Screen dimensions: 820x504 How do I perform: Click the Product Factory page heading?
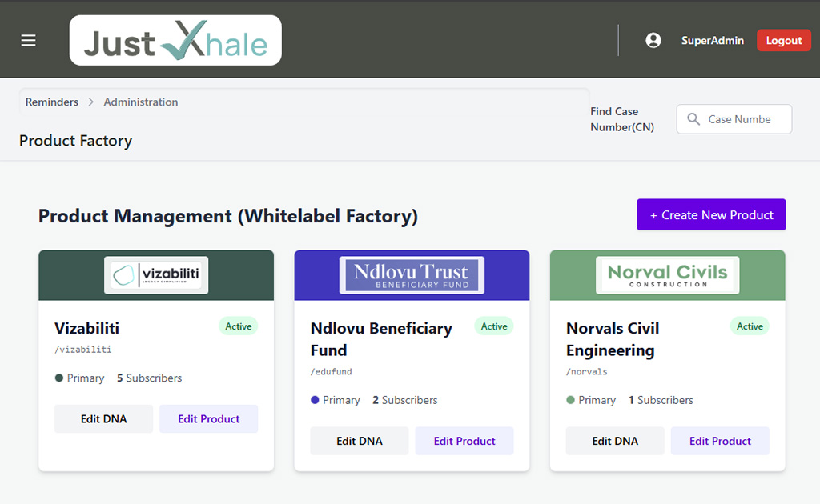pos(76,141)
